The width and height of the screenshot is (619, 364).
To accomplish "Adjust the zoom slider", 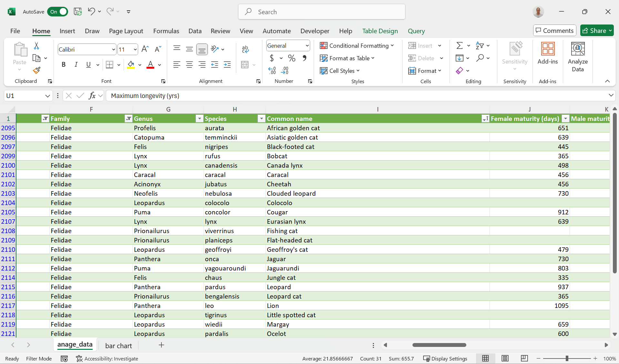I will pyautogui.click(x=567, y=358).
